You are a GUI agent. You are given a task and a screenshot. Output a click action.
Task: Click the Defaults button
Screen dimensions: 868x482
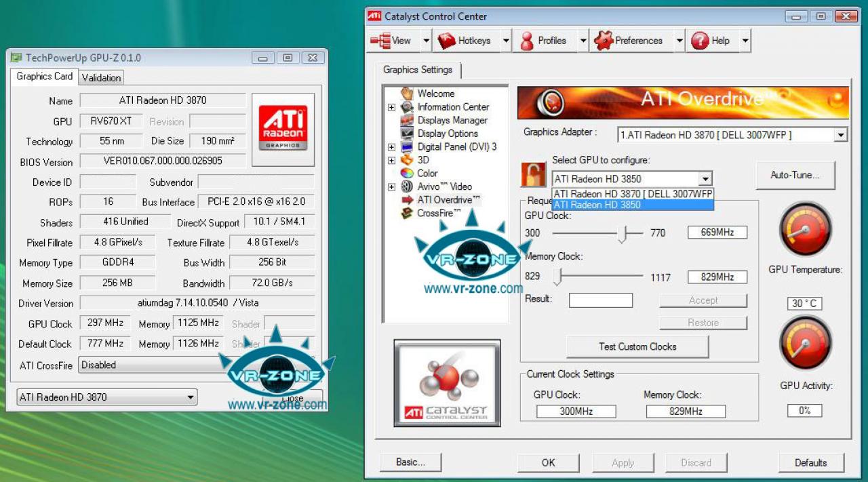point(810,462)
